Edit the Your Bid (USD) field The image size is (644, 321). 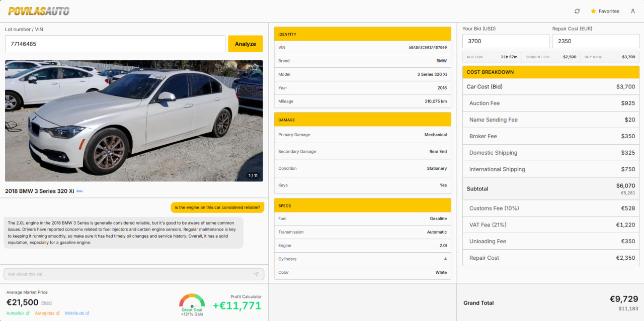pyautogui.click(x=506, y=41)
